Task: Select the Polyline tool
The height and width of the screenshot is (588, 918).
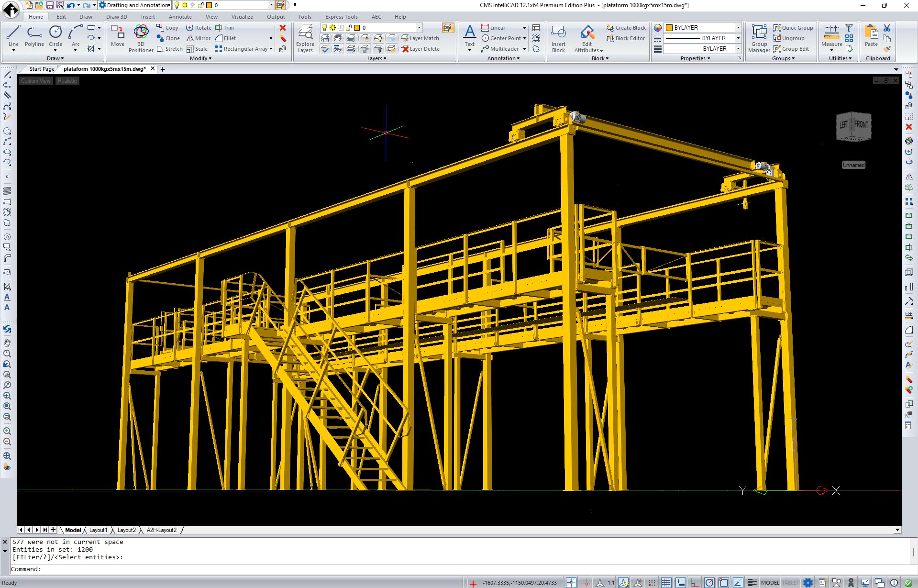Action: pyautogui.click(x=34, y=36)
